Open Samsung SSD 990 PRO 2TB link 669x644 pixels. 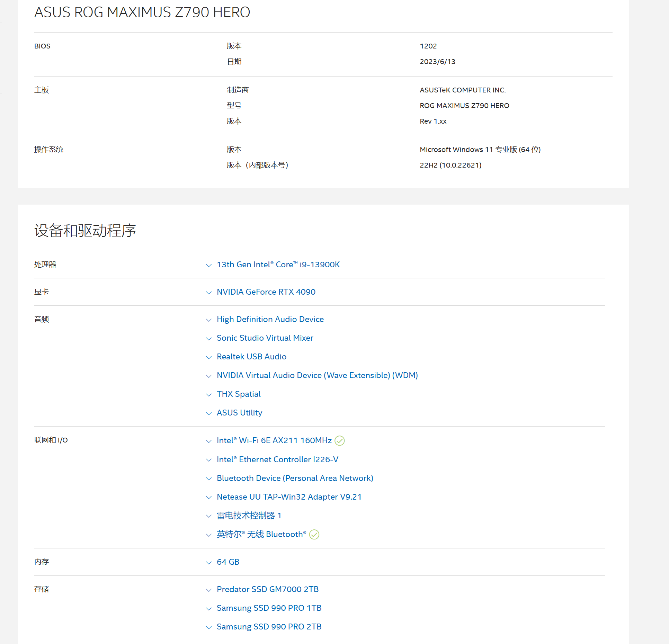269,627
